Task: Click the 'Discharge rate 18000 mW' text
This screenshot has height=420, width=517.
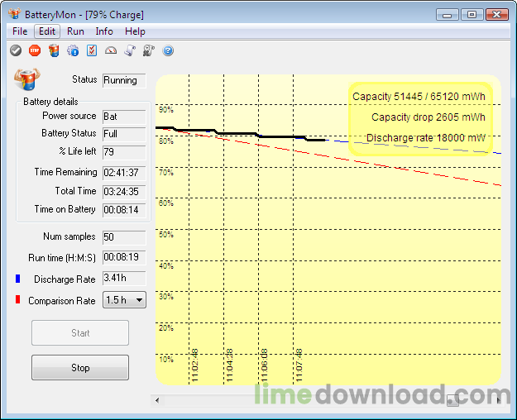Action: coord(426,138)
